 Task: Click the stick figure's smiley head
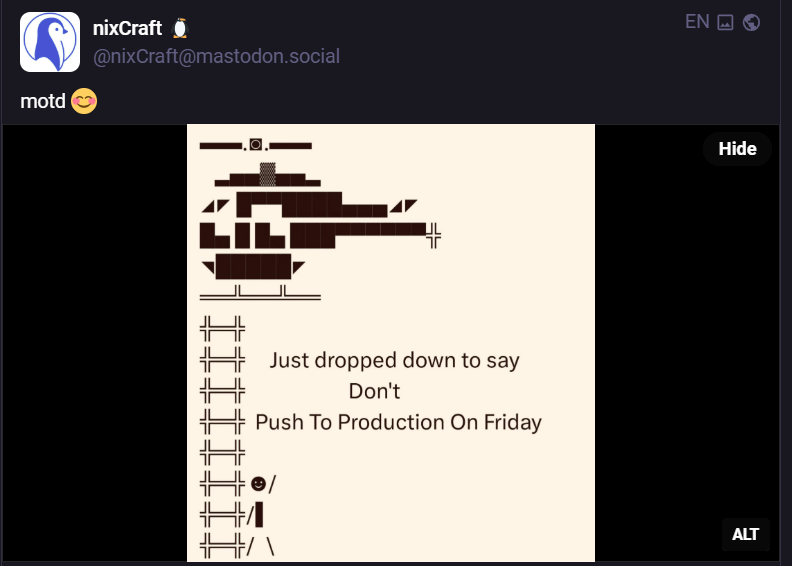coord(258,484)
